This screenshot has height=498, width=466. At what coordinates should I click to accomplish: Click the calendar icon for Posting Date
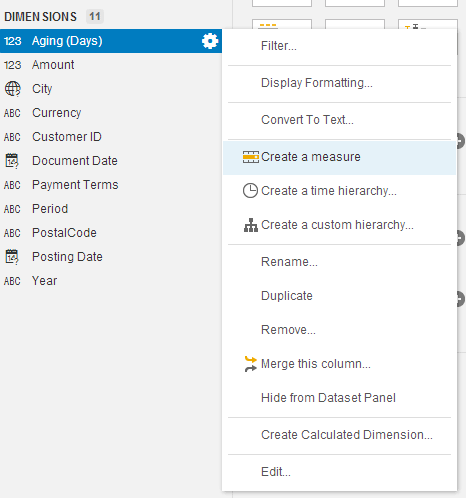12,257
